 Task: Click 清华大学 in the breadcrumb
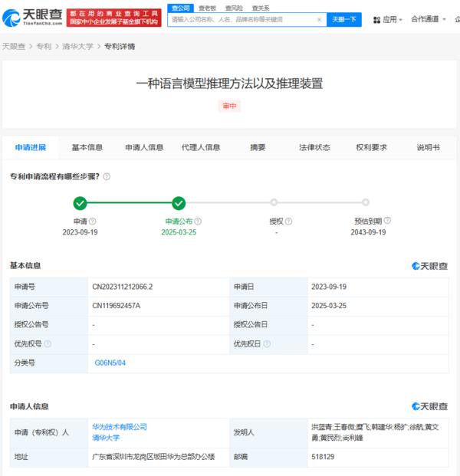[77, 47]
